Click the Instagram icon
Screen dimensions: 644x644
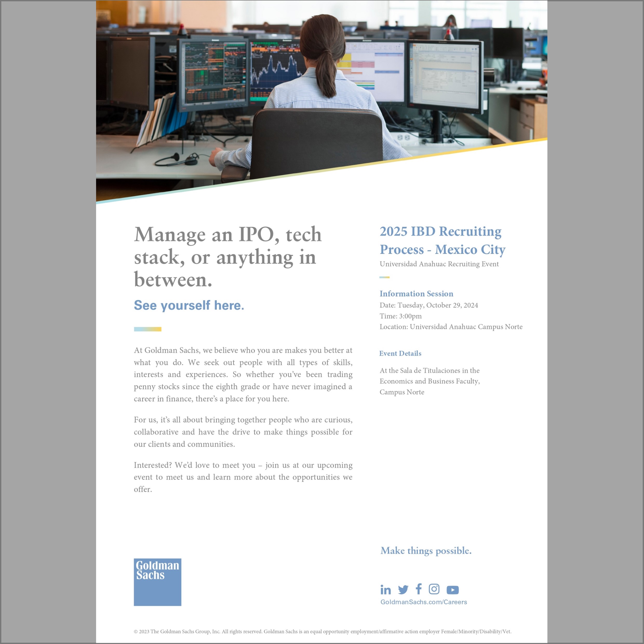(x=434, y=589)
